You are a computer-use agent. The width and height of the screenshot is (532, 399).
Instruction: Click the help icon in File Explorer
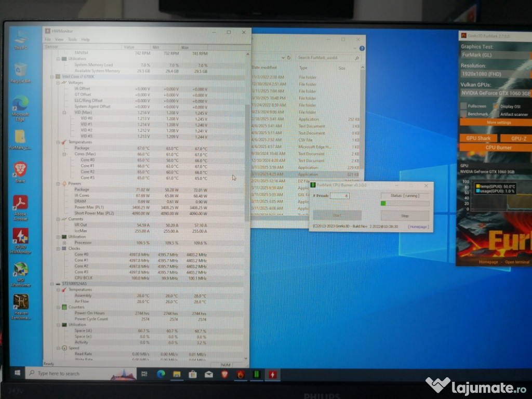(x=362, y=48)
